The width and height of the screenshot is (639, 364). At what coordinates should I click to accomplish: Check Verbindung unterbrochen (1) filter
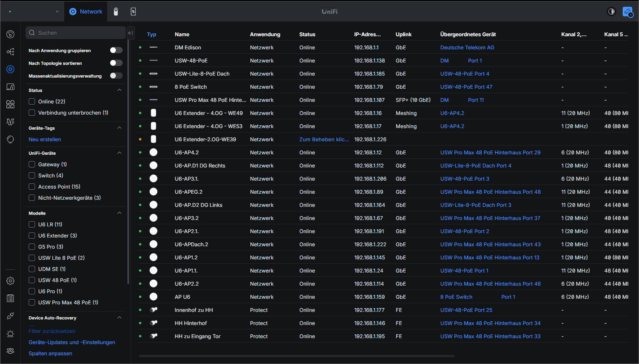pos(32,113)
